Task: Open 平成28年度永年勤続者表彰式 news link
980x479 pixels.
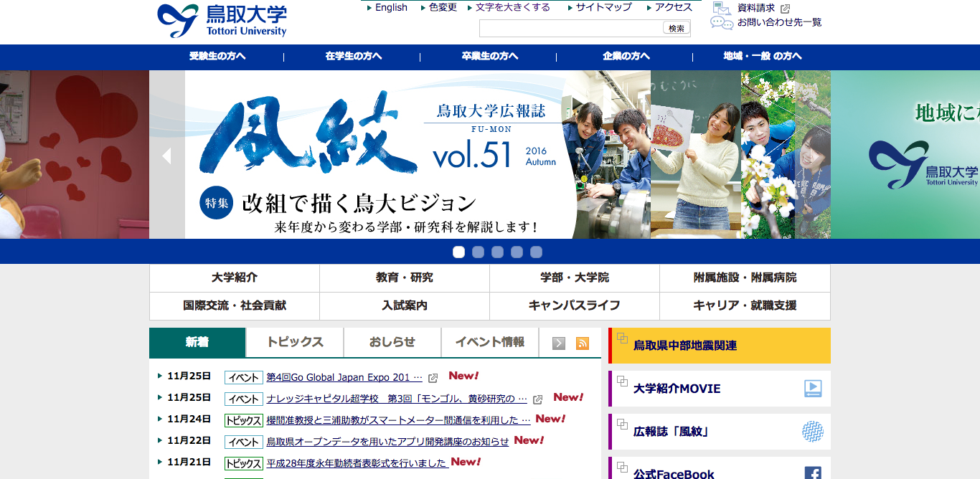Action: pos(357,463)
